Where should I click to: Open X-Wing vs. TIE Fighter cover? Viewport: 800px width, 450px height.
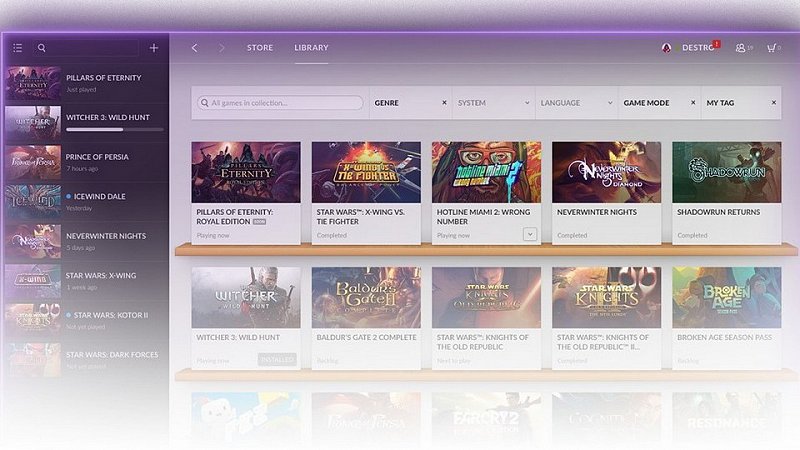[366, 172]
